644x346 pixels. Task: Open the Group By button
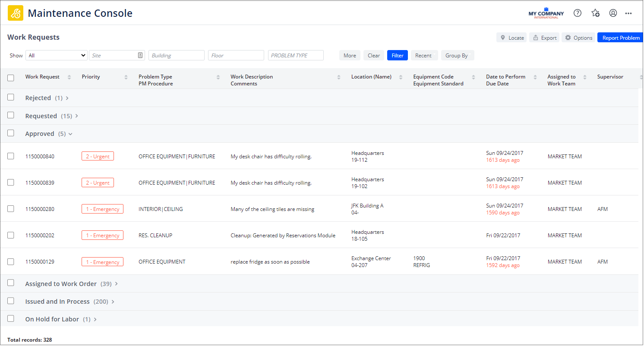[457, 55]
